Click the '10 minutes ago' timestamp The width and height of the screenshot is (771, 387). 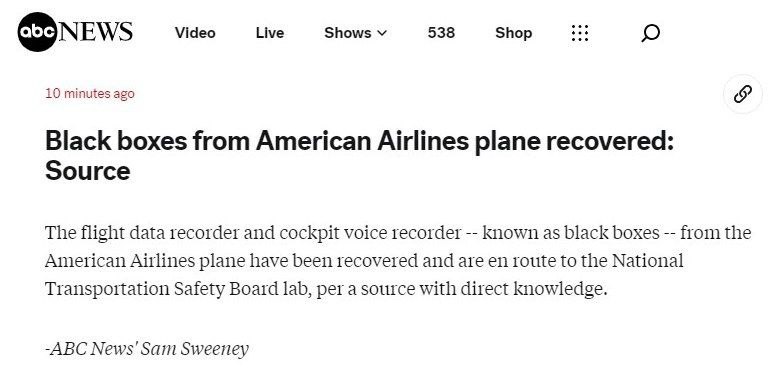[90, 93]
